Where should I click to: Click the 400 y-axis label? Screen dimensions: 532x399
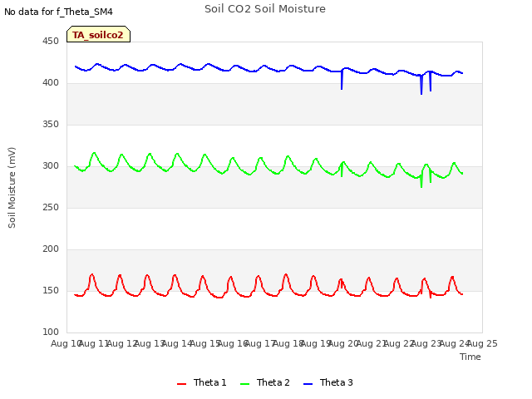[51, 83]
